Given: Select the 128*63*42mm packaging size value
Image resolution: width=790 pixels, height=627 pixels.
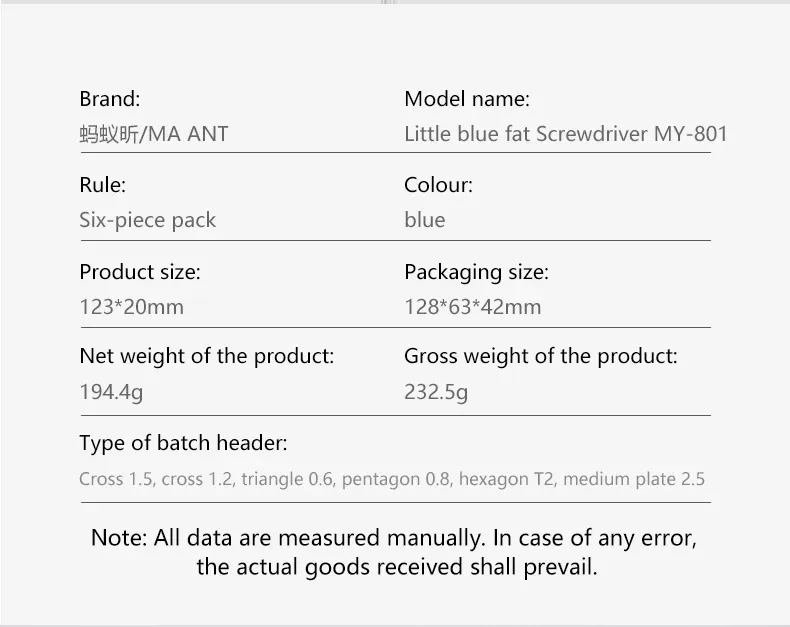Looking at the screenshot, I should 472,307.
